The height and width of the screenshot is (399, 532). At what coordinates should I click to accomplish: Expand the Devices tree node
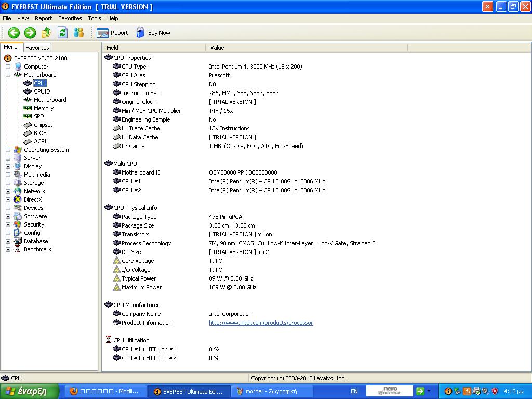[x=8, y=208]
